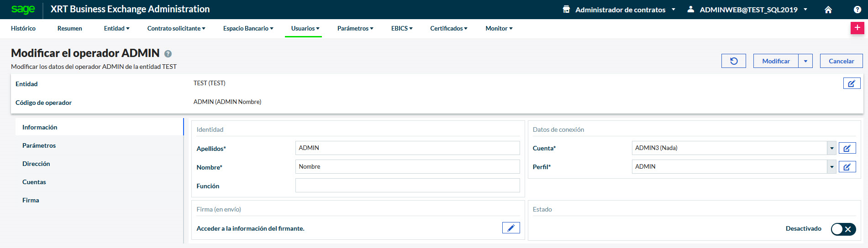The height and width of the screenshot is (248, 868).
Task: Toggle the Desactivado state switch
Action: pyautogui.click(x=843, y=229)
